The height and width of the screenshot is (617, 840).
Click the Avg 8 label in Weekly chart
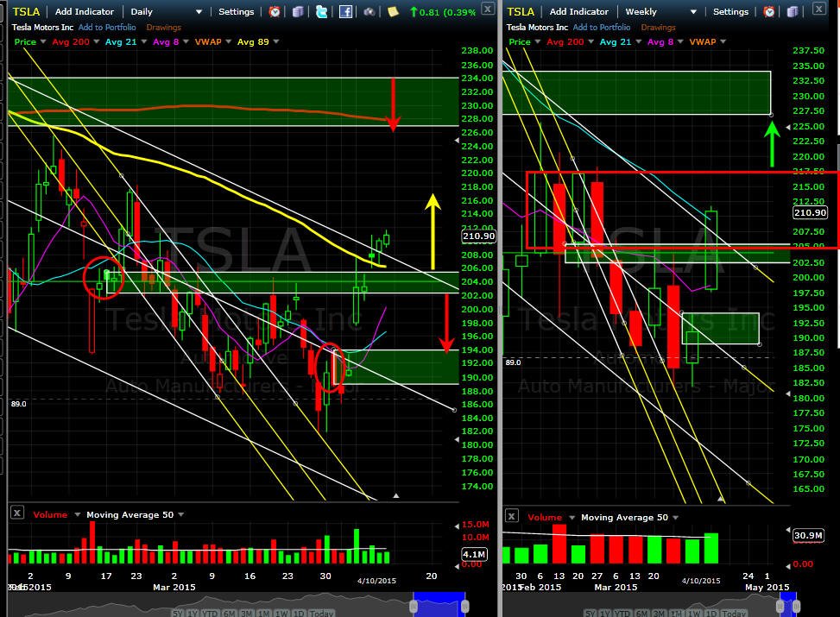click(x=660, y=41)
